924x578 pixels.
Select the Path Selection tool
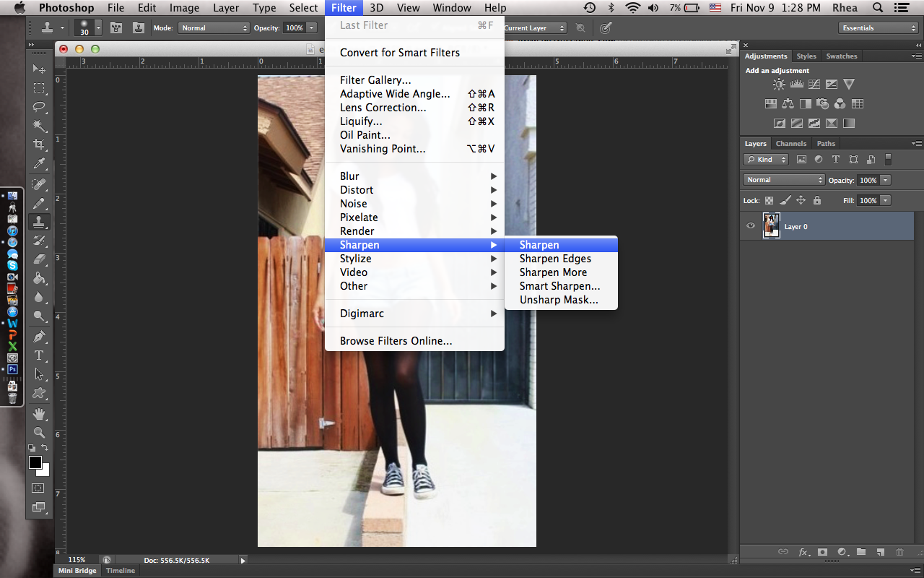(39, 374)
